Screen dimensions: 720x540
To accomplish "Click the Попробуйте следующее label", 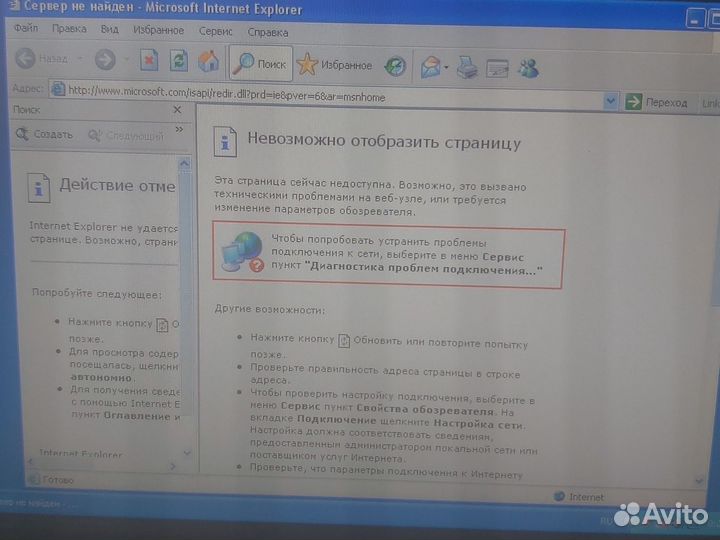I will click(97, 293).
